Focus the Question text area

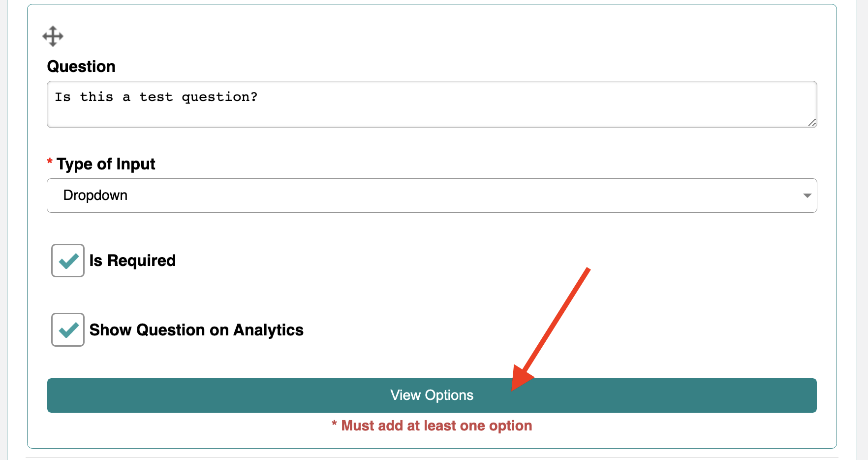coord(432,104)
